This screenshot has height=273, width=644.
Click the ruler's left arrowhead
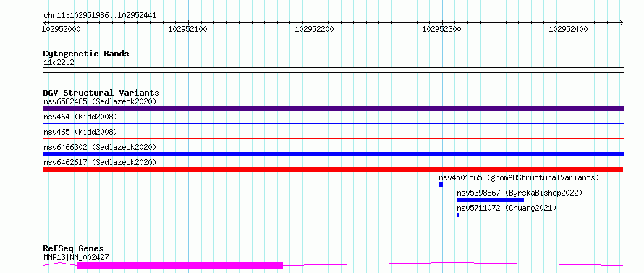coord(45,22)
